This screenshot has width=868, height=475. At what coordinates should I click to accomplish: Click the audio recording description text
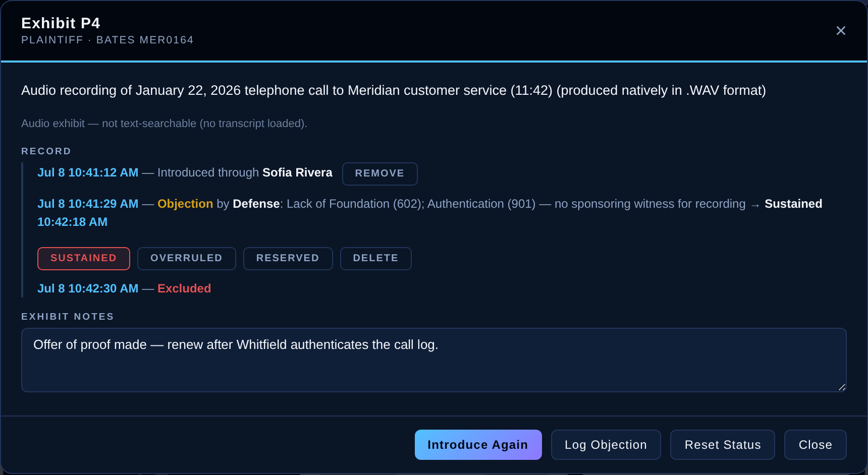click(394, 90)
